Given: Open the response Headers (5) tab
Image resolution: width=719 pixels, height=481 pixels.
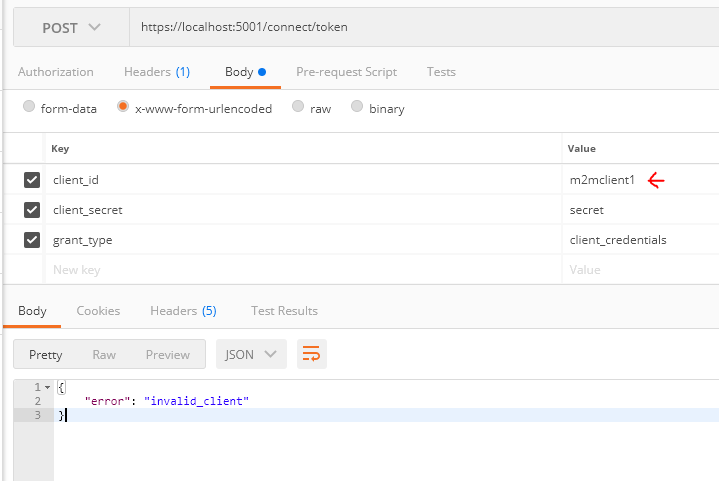Looking at the screenshot, I should (183, 311).
